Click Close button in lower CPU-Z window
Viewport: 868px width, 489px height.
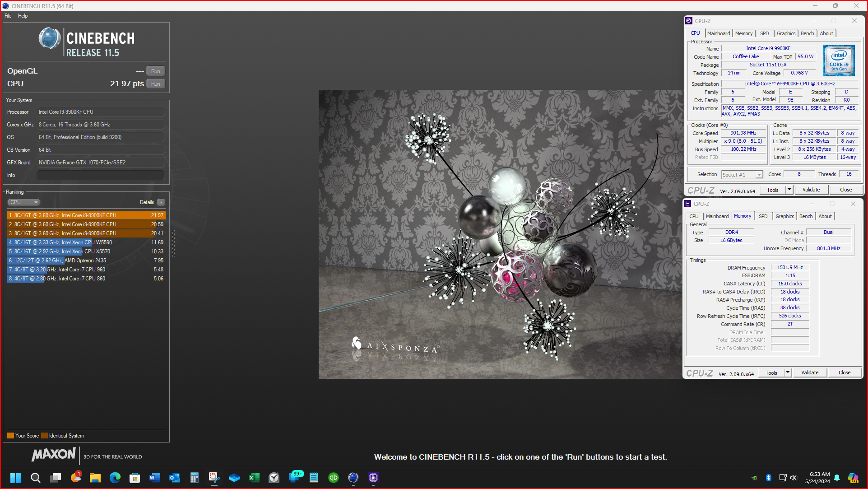(x=845, y=373)
